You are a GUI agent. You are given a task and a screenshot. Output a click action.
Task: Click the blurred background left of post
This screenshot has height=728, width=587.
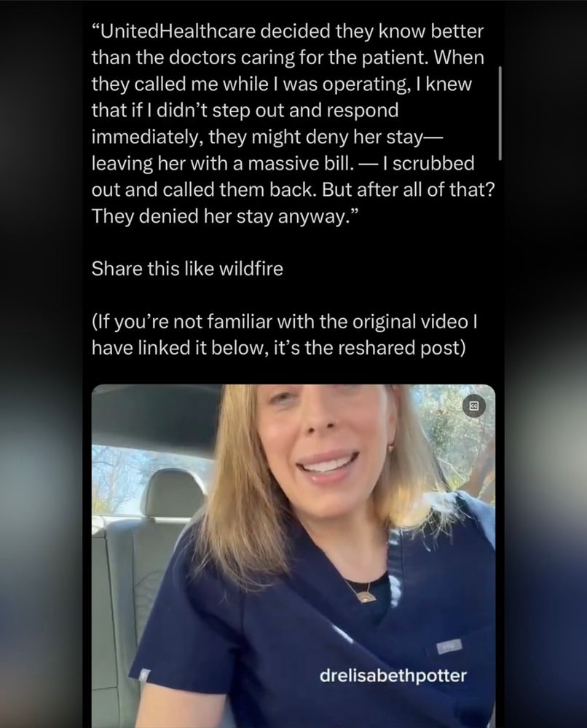coord(42,364)
